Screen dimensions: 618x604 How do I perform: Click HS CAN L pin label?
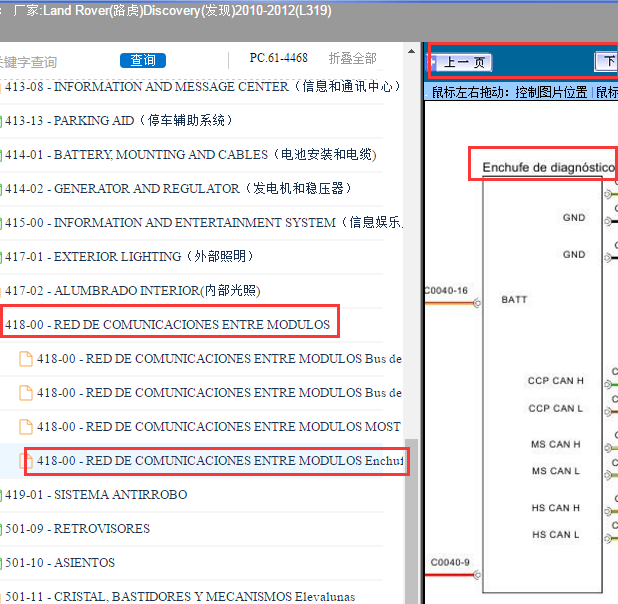point(556,535)
